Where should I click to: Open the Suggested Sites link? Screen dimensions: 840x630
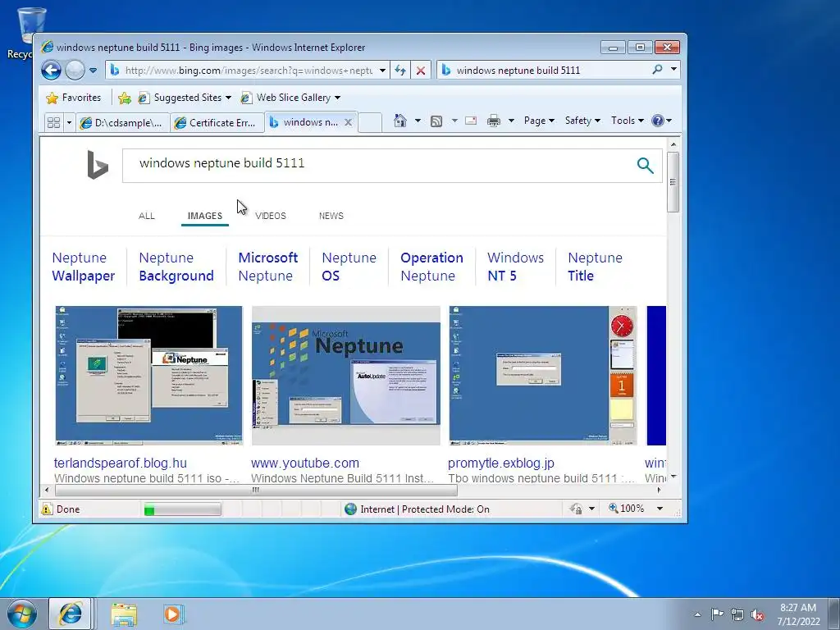click(185, 98)
